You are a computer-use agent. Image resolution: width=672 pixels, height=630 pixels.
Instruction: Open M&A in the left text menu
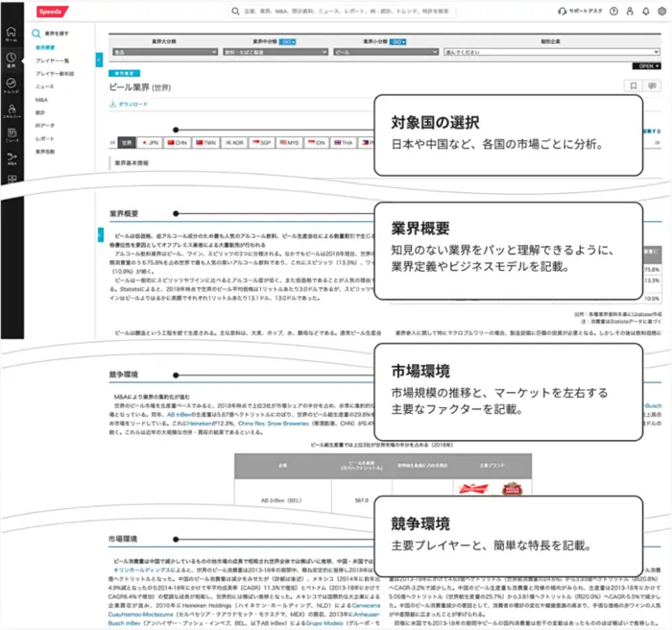41,100
